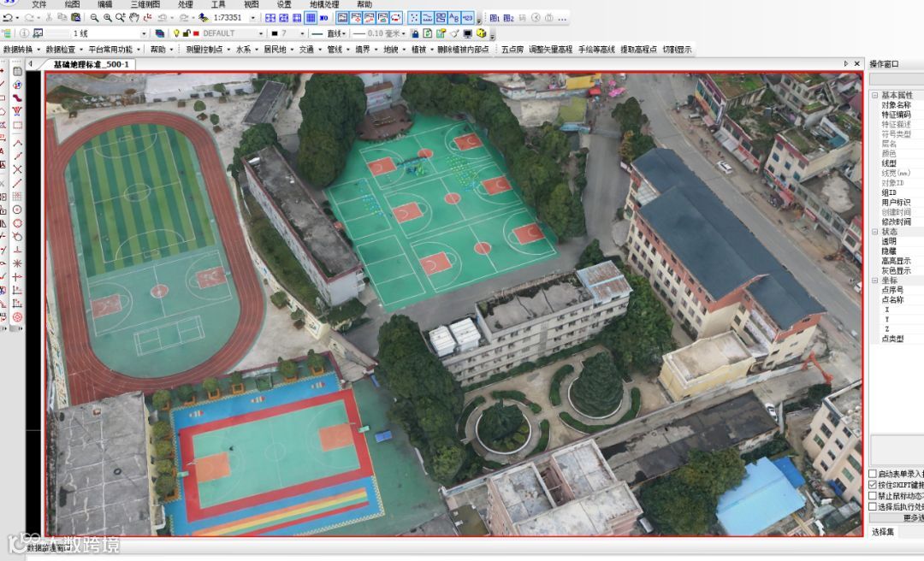Image resolution: width=924 pixels, height=561 pixels.
Task: Click the layer manager stack icon
Action: point(159,33)
